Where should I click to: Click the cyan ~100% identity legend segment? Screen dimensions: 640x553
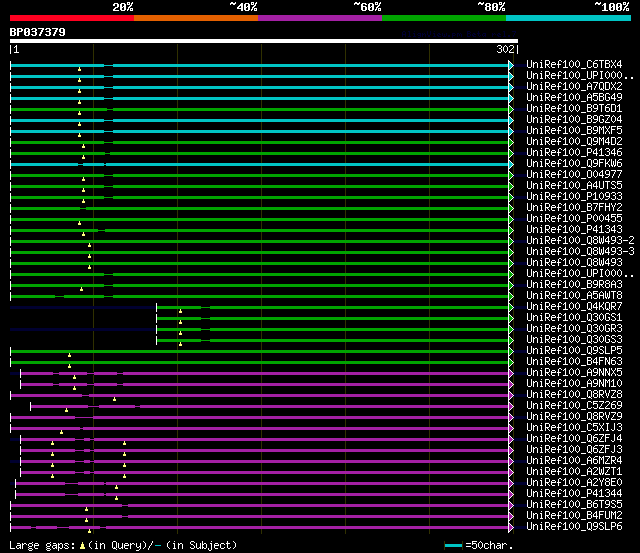tap(569, 18)
